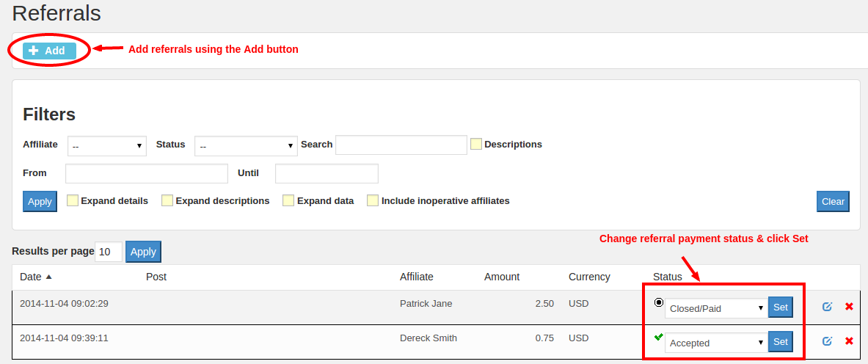Check the Include inoperative affiliates option
The image size is (868, 364).
pyautogui.click(x=373, y=201)
